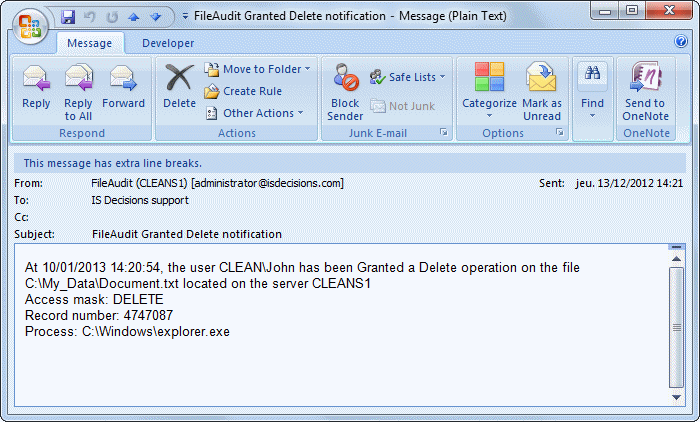Screen dimensions: 700x422
Task: Select the Message ribbon tab
Action: [90, 43]
